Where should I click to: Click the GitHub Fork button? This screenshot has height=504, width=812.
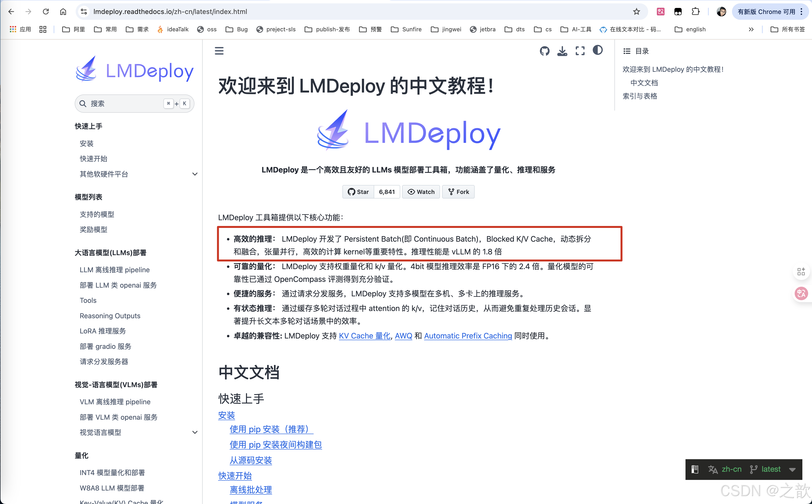pyautogui.click(x=458, y=192)
